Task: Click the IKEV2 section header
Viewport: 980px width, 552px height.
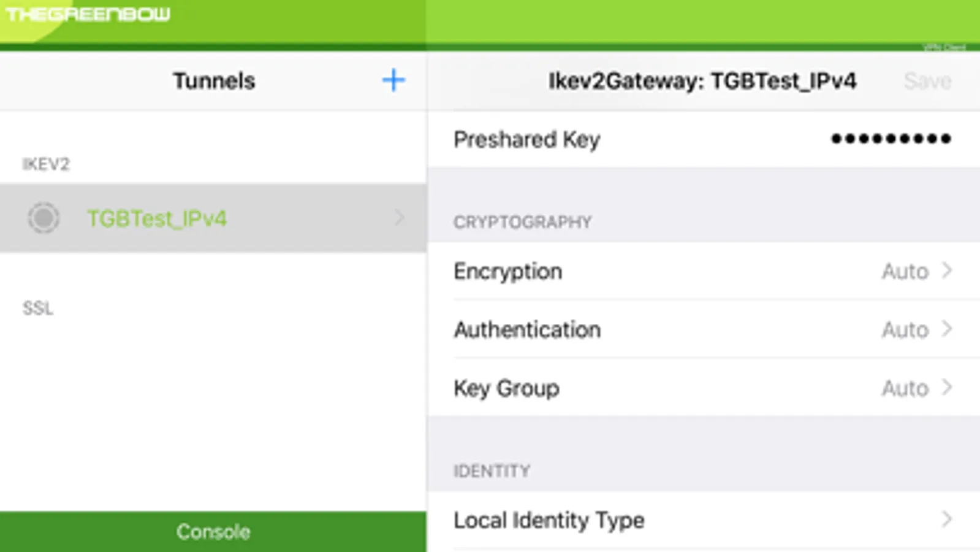Action: pos(46,164)
